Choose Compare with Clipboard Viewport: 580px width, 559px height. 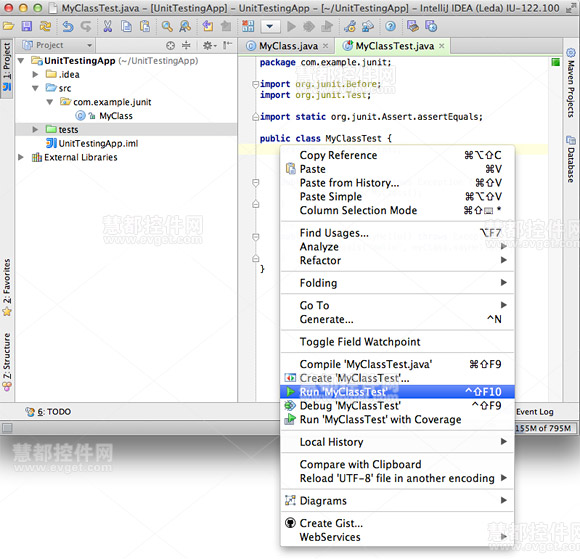(397, 464)
